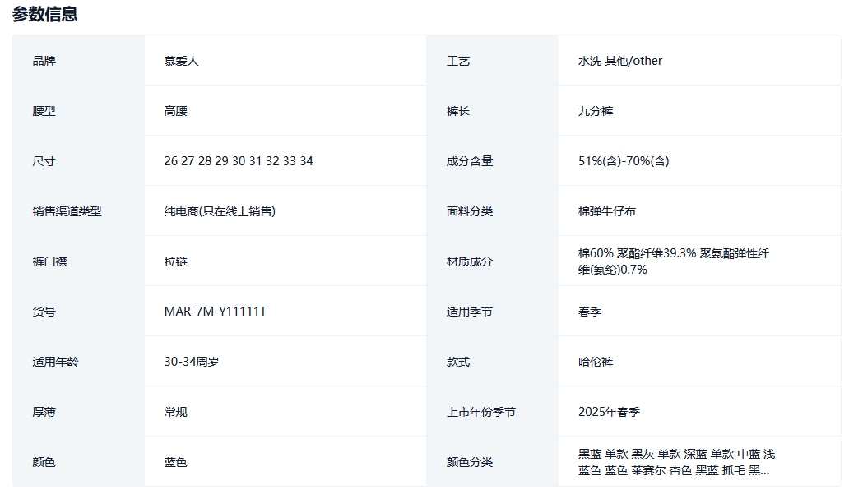This screenshot has width=849, height=504.
Task: Click the 棉弹牛仔布 fabric value
Action: pyautogui.click(x=607, y=211)
